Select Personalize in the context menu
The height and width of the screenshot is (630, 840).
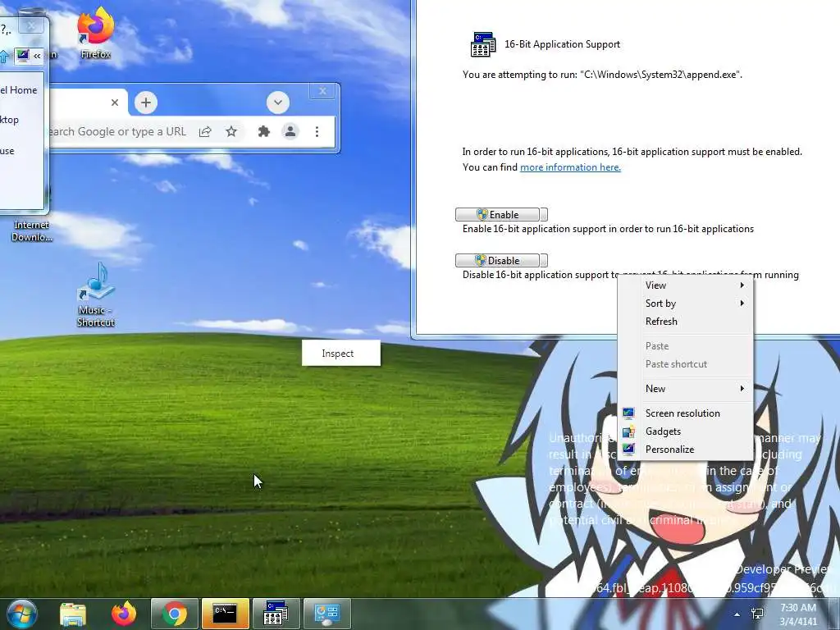click(686, 450)
